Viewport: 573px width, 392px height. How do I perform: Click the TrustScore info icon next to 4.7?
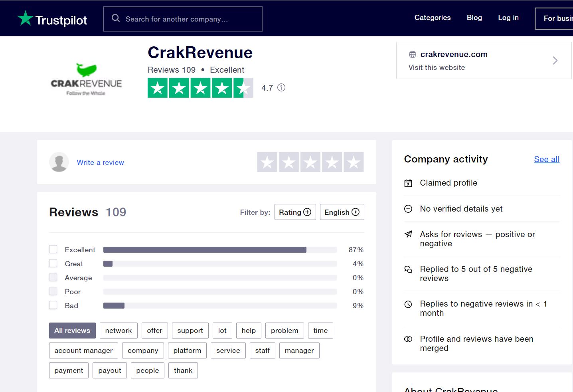click(281, 87)
